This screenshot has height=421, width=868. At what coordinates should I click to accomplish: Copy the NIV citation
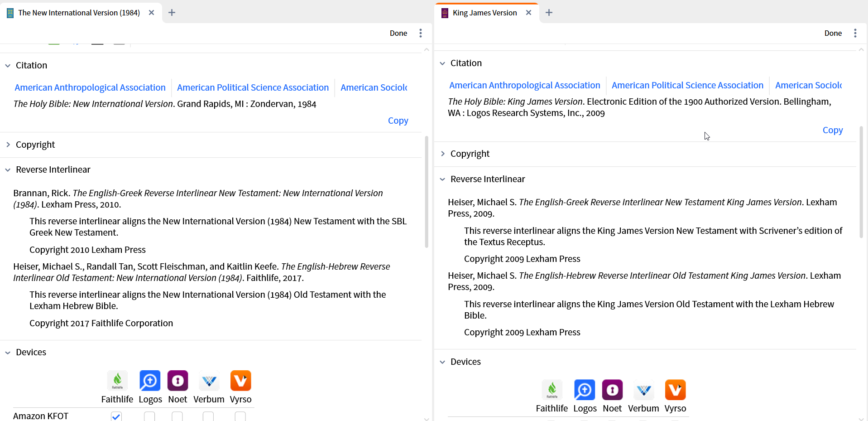[x=398, y=121]
